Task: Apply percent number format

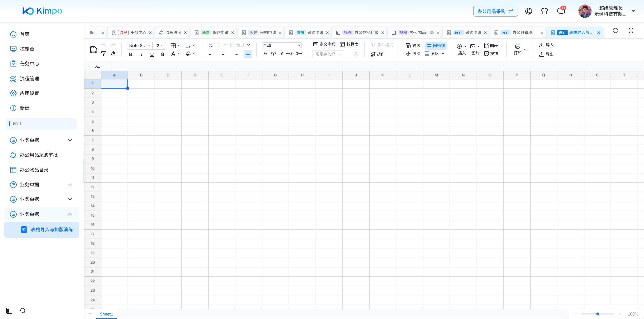Action: [265, 54]
